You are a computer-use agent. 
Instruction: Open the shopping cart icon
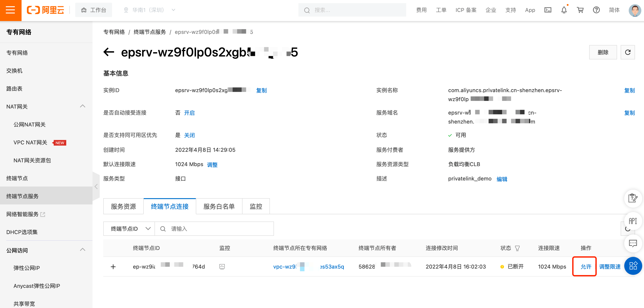[x=580, y=10]
